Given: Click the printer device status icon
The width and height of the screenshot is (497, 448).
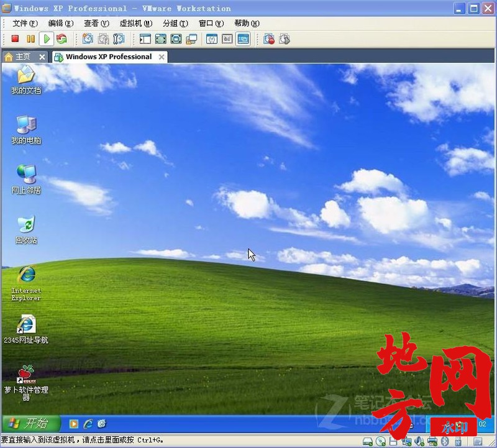Looking at the screenshot, I should click(432, 441).
